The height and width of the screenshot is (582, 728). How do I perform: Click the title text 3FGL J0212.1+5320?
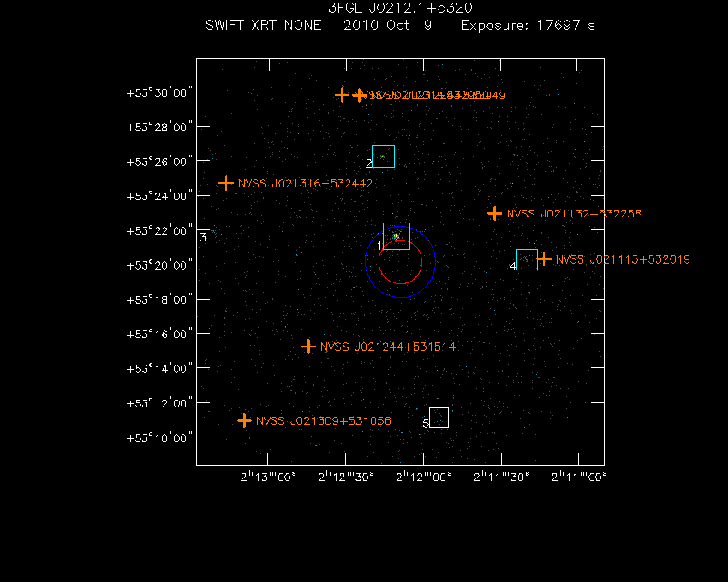(x=400, y=8)
